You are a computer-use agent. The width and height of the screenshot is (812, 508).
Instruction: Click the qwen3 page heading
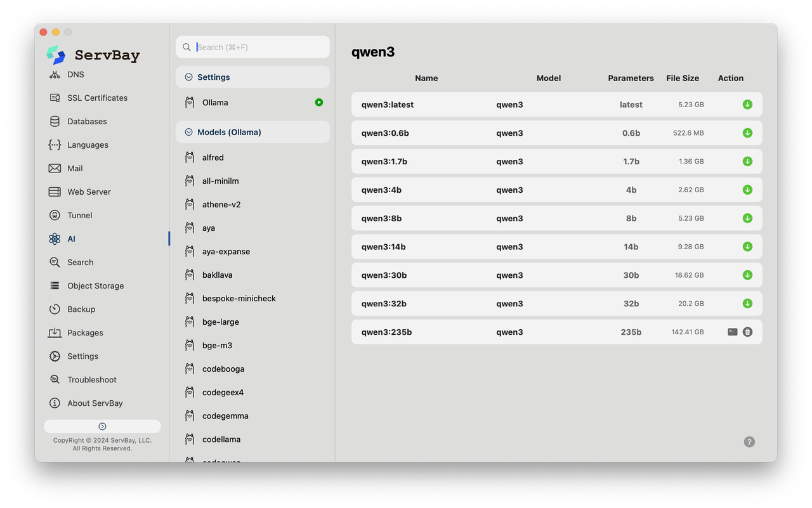coord(373,52)
